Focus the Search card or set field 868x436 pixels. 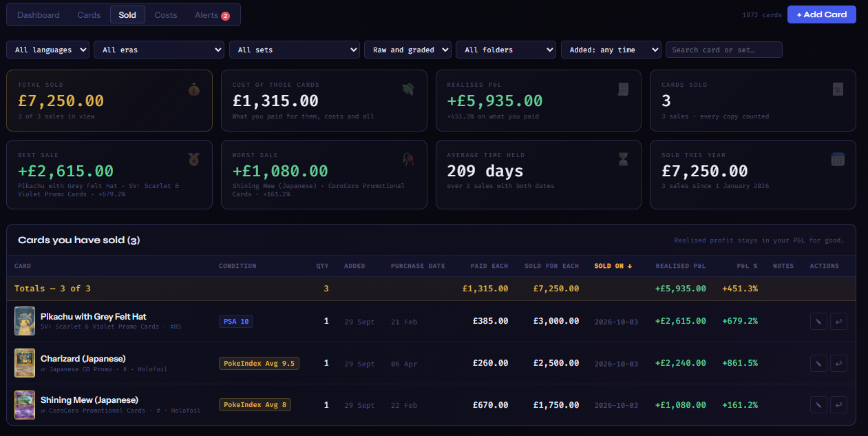[x=724, y=50]
